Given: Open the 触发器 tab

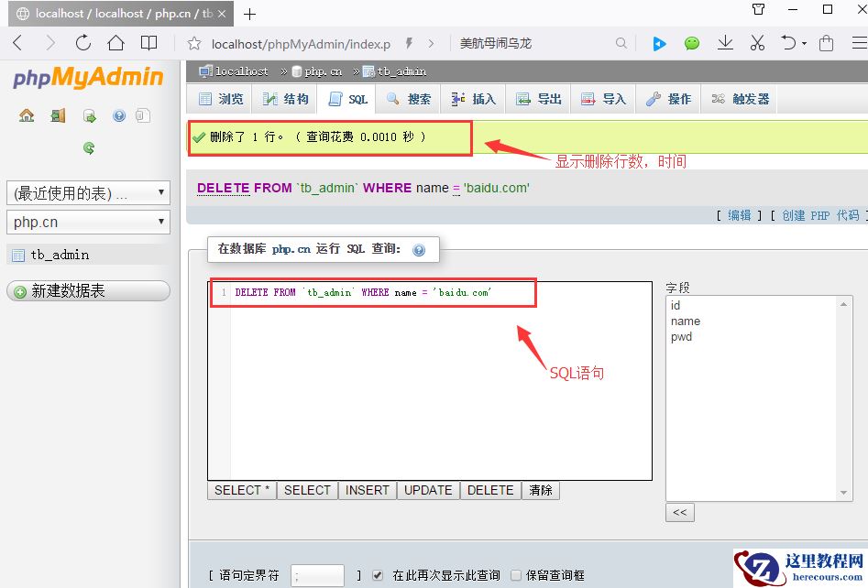Looking at the screenshot, I should click(x=740, y=99).
